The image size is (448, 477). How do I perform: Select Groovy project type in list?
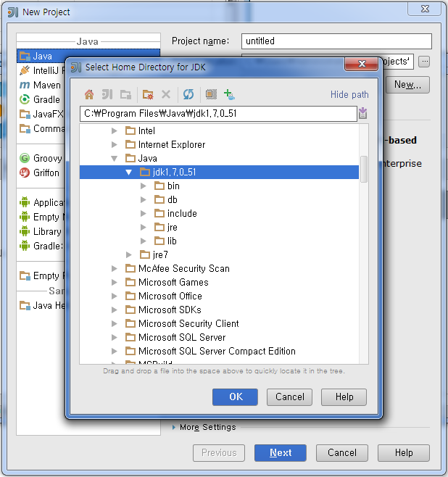(x=41, y=158)
